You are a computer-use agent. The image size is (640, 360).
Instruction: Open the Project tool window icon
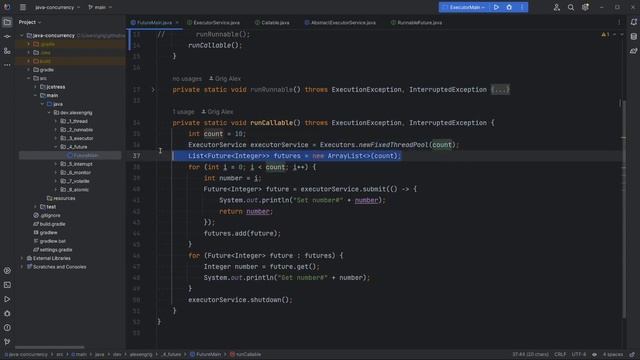point(7,22)
